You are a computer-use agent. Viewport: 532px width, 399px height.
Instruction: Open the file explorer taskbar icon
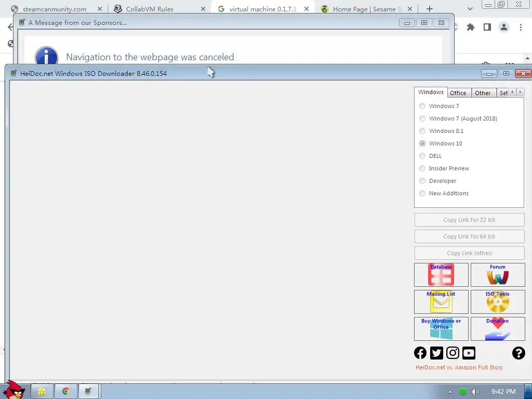click(x=42, y=392)
